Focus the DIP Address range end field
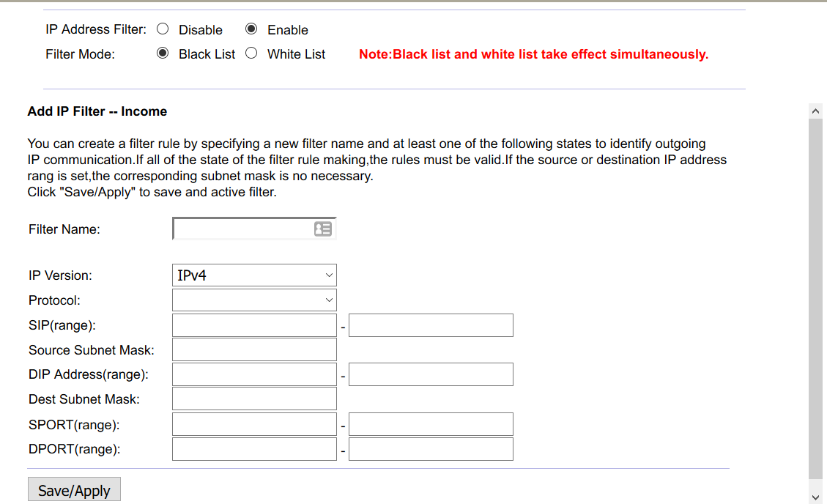The height and width of the screenshot is (504, 827). click(x=431, y=374)
